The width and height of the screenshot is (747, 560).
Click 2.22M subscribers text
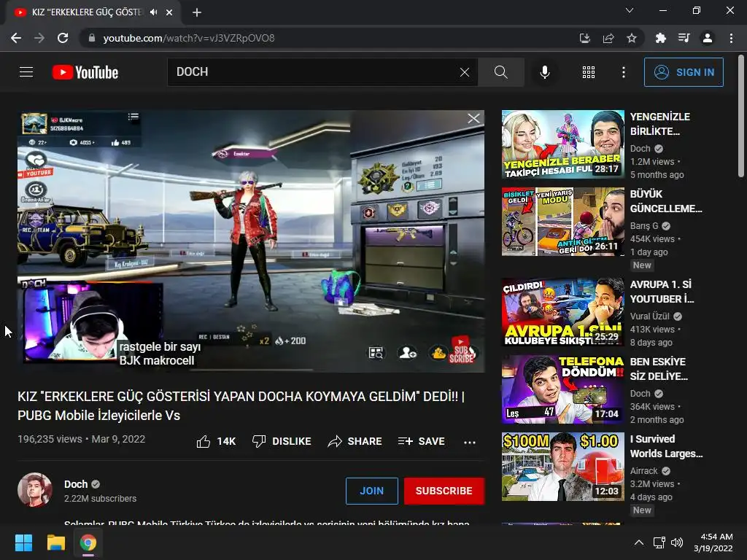point(101,499)
